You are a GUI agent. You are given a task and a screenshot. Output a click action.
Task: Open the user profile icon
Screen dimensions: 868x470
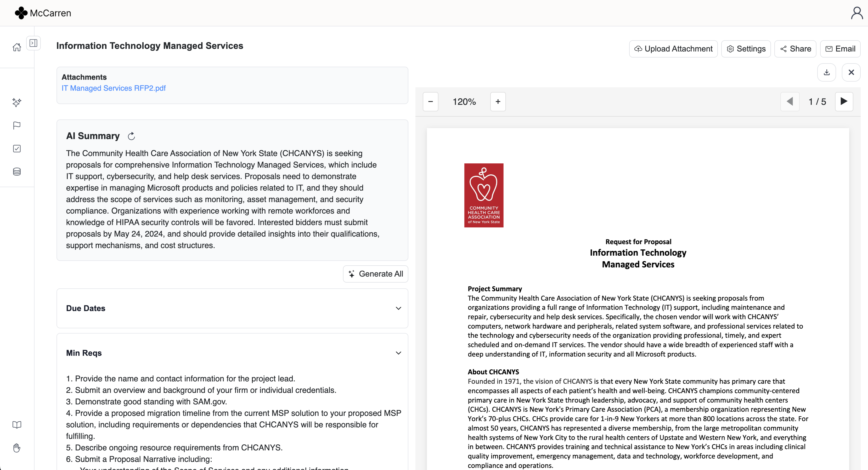(856, 13)
